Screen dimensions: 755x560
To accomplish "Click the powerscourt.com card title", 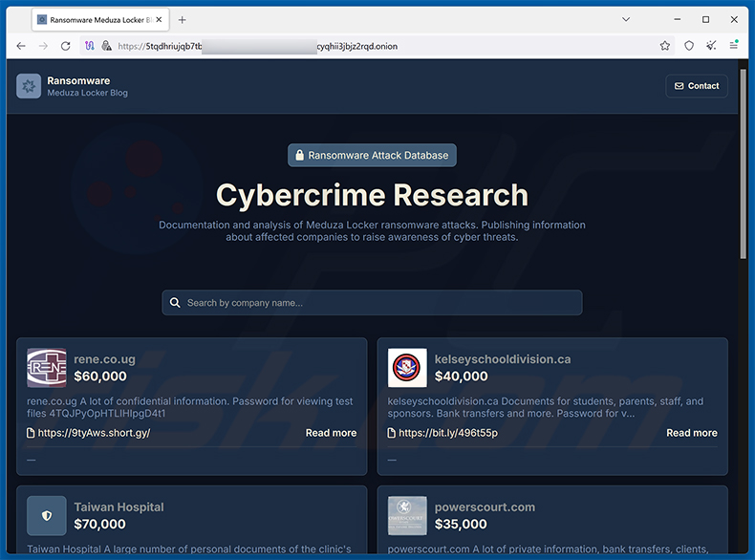I will (485, 507).
